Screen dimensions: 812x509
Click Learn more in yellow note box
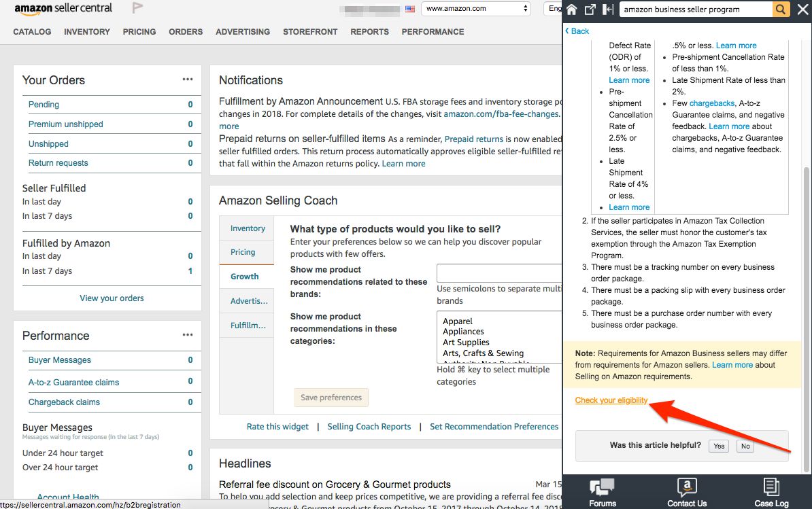(x=732, y=365)
